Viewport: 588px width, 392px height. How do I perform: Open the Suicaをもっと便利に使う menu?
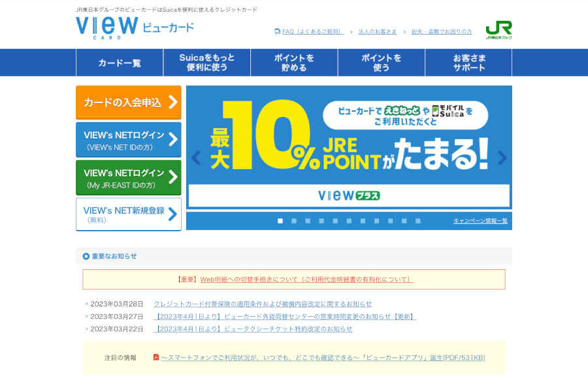(207, 63)
